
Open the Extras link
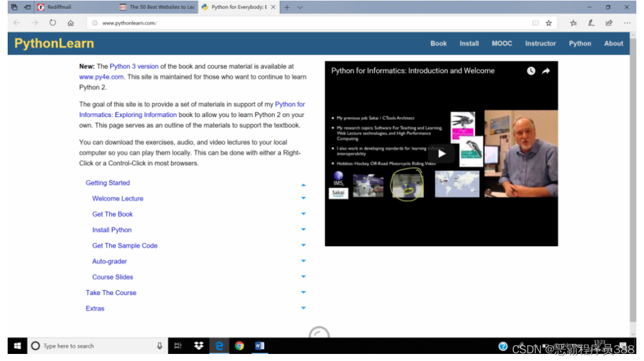[95, 309]
